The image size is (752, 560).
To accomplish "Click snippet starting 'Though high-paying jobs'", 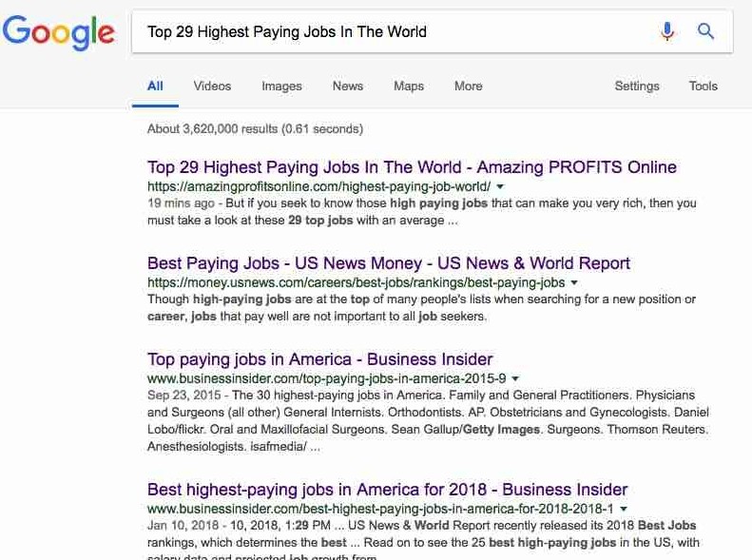I will point(421,308).
